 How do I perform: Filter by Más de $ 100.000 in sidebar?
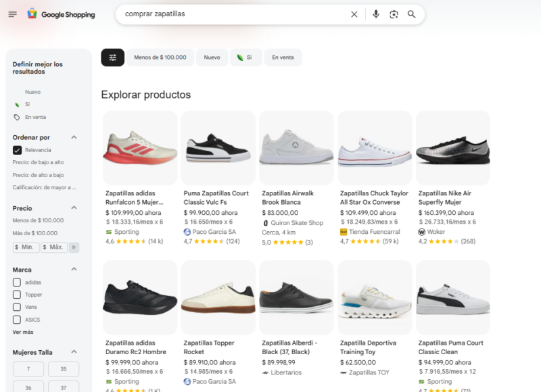(x=35, y=233)
